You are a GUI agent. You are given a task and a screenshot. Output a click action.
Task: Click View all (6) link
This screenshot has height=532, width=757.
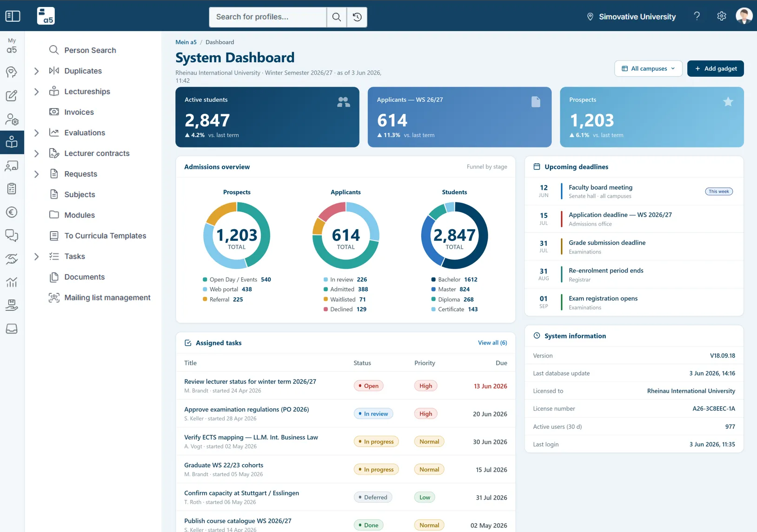pos(492,343)
